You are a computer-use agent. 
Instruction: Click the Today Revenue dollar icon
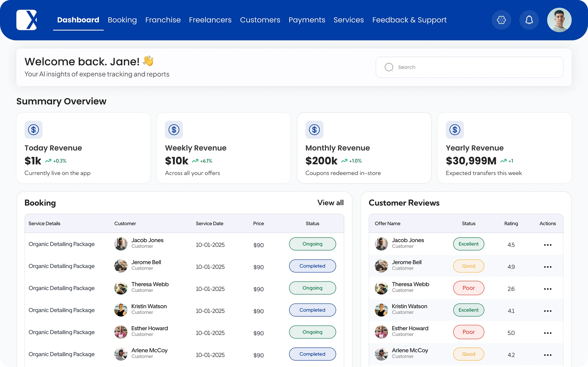coord(34,130)
